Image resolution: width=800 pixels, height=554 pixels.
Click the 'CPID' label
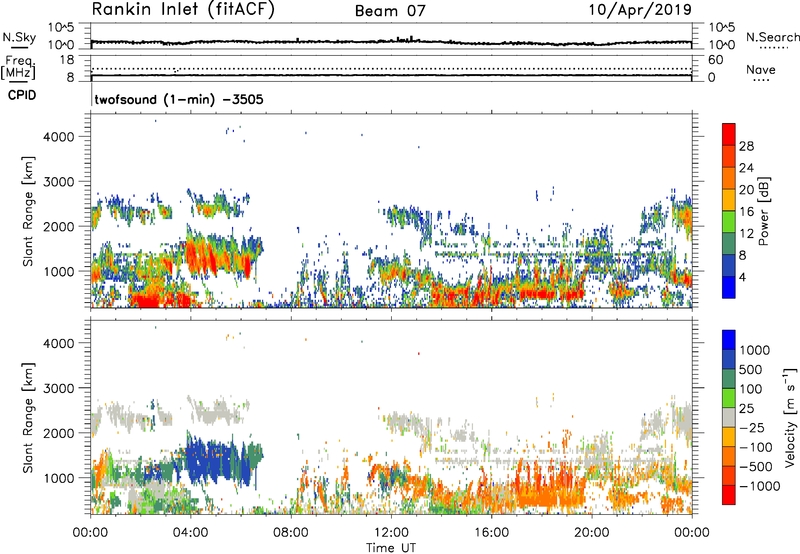(x=22, y=95)
